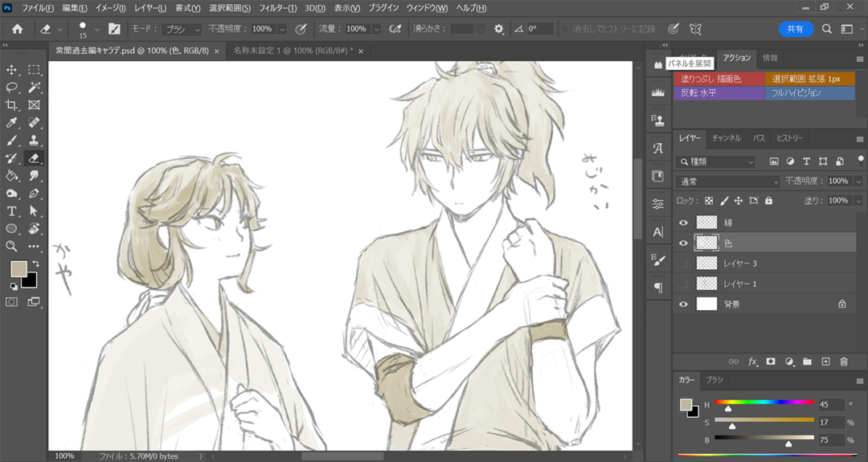868x462 pixels.
Task: Select the Lasso tool
Action: (12, 88)
